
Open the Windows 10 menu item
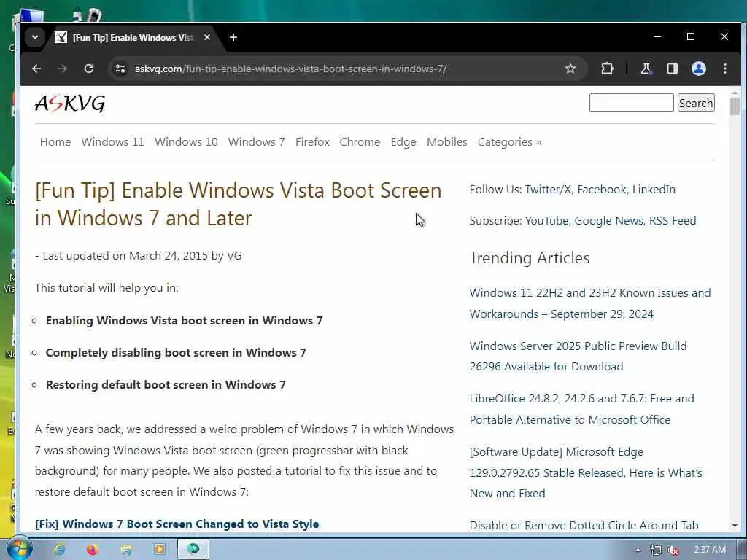[x=186, y=142]
